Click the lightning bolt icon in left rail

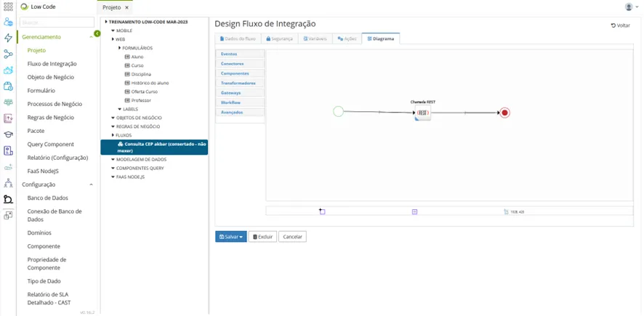point(8,38)
